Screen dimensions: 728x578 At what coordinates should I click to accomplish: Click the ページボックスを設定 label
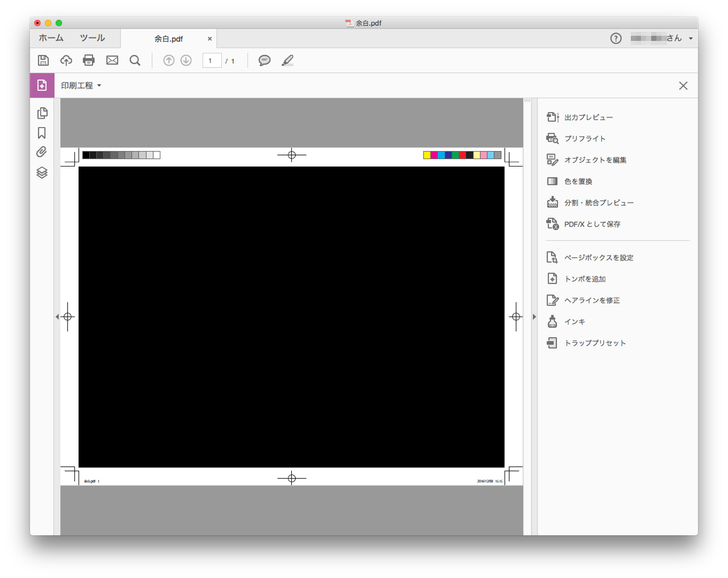tap(599, 257)
